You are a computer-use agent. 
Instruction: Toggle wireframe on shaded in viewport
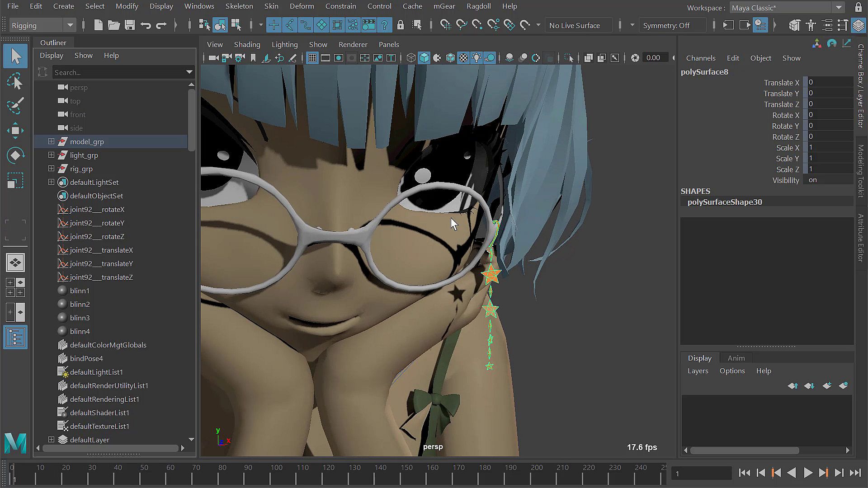tap(450, 58)
